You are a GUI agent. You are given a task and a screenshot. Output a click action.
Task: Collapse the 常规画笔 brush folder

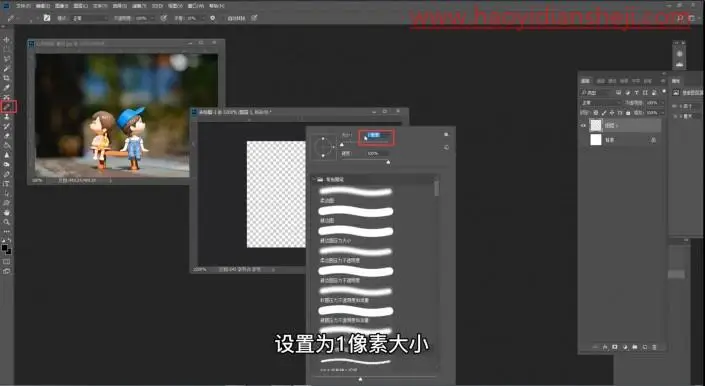click(314, 179)
